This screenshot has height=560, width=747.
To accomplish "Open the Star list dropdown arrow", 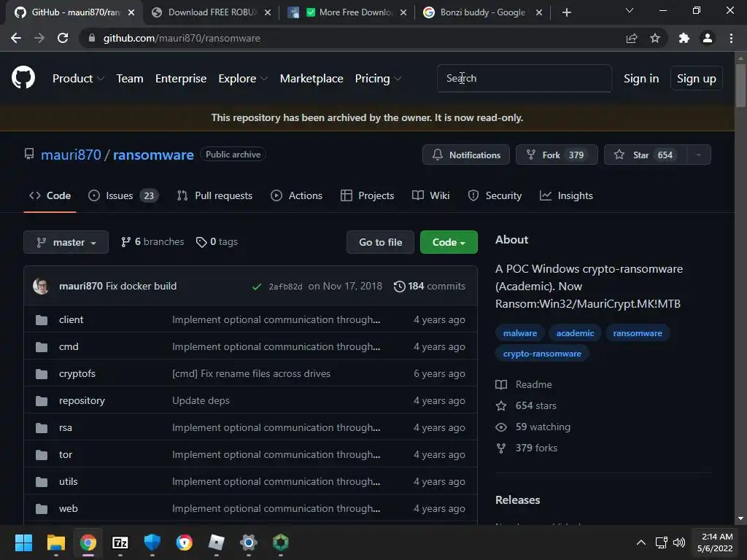I will tap(698, 155).
